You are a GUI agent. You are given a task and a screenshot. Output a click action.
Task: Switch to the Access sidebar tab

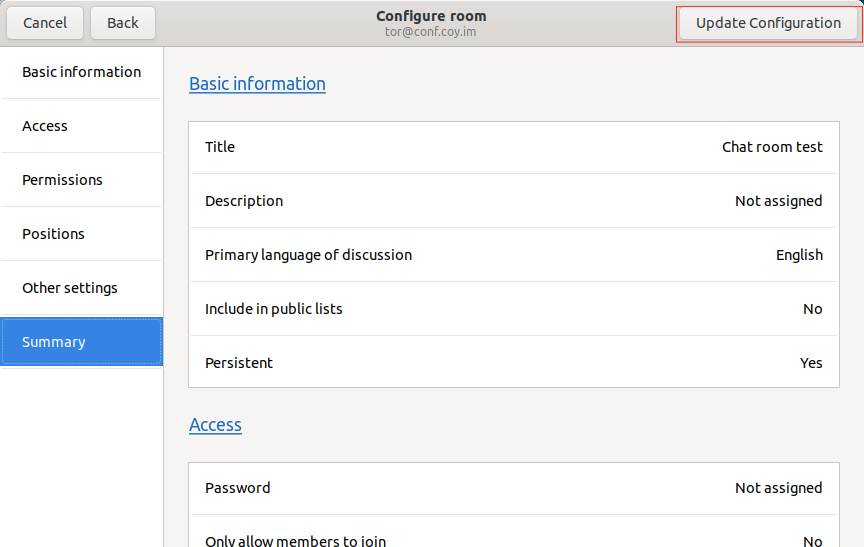click(x=81, y=126)
